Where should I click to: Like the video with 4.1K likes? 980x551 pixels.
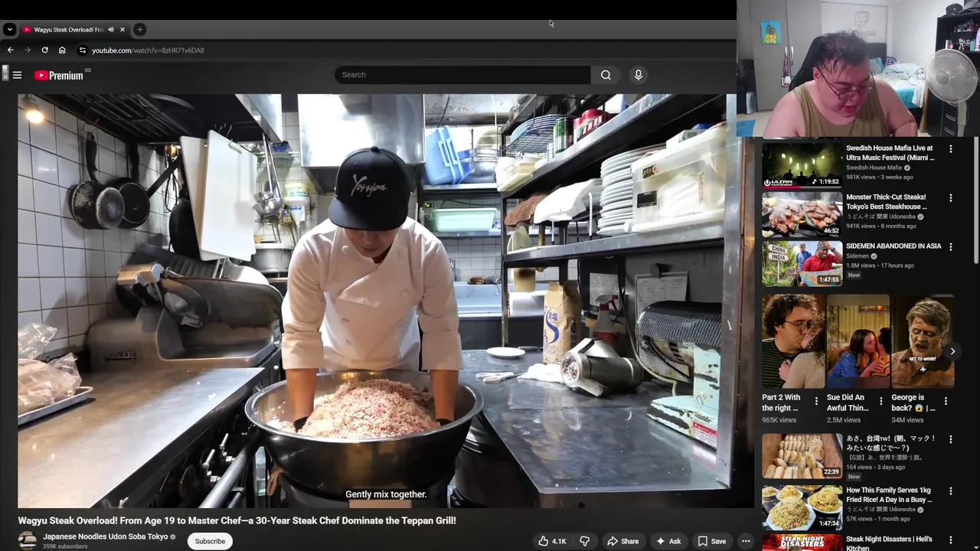(552, 541)
